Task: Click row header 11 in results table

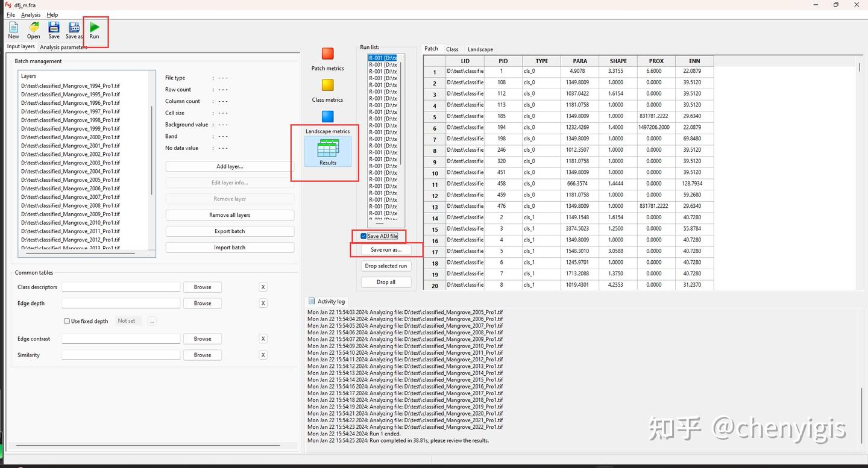Action: click(x=435, y=184)
